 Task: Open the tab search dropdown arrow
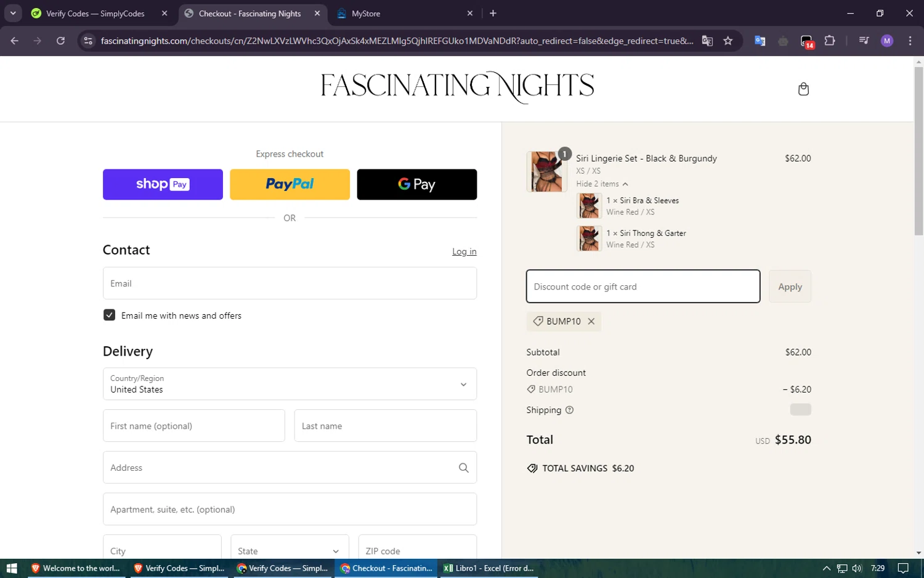(x=13, y=13)
